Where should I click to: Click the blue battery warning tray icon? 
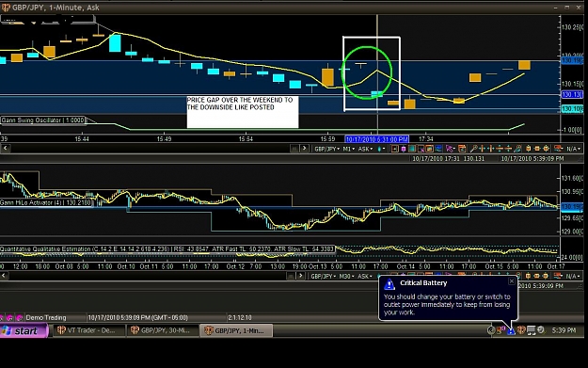coord(511,330)
